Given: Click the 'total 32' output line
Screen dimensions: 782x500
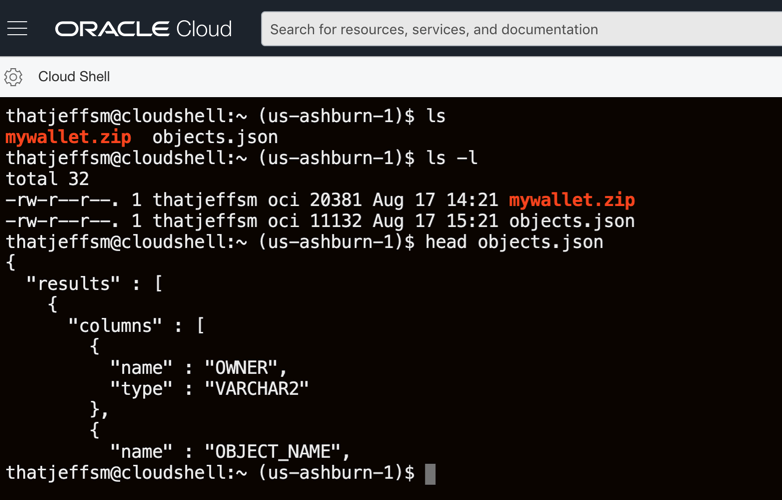Looking at the screenshot, I should pyautogui.click(x=47, y=179).
